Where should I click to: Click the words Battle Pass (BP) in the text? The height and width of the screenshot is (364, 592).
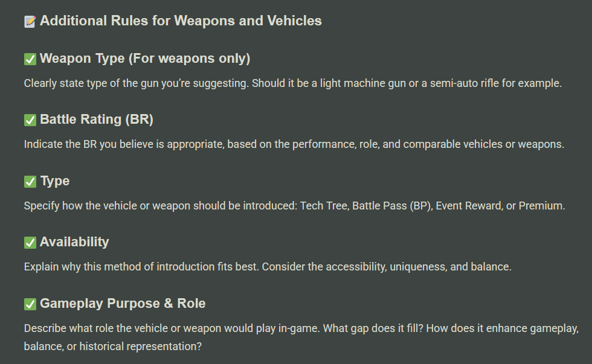[391, 206]
